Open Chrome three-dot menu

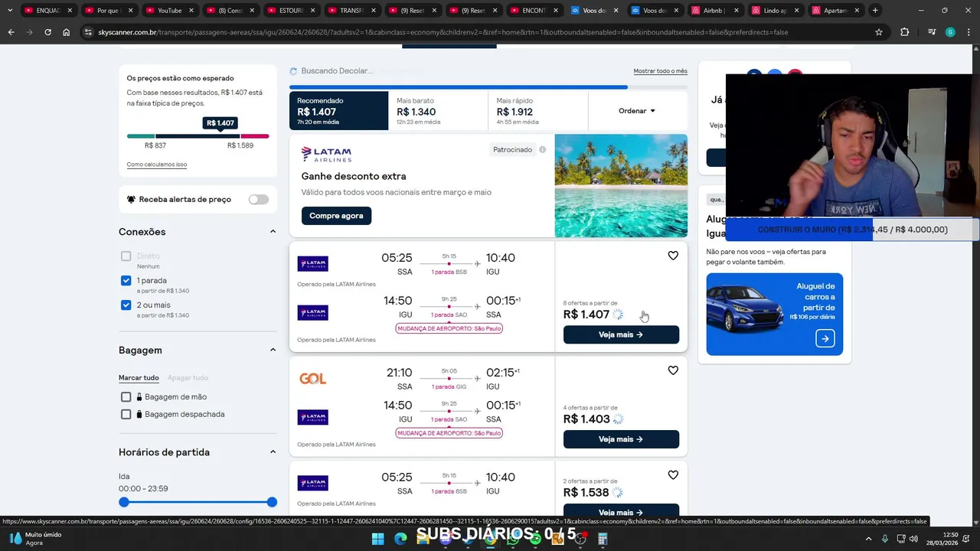click(969, 32)
